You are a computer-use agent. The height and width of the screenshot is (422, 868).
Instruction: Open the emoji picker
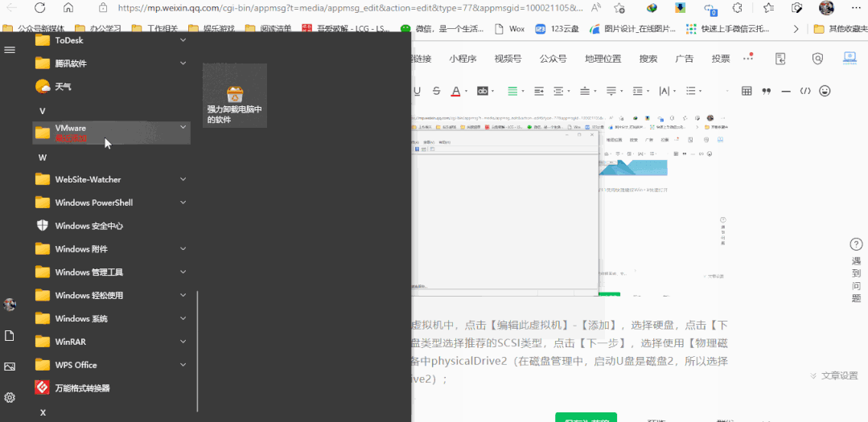point(825,90)
